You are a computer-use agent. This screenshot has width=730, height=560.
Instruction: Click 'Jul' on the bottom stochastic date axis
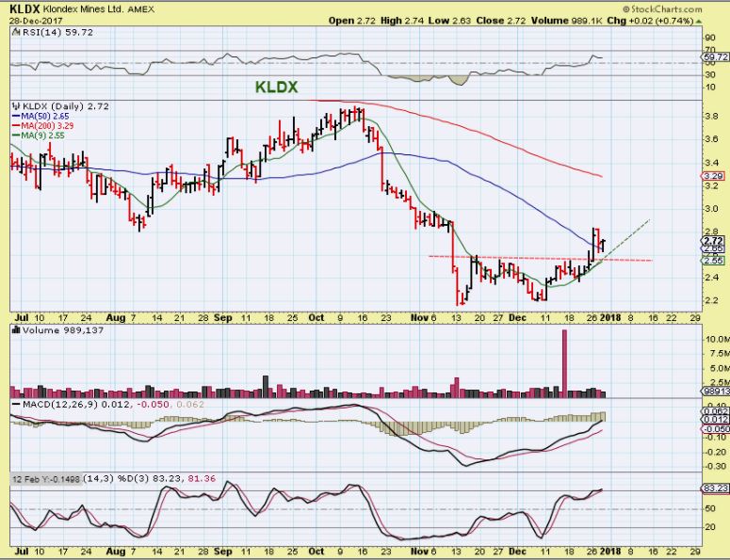click(x=22, y=552)
